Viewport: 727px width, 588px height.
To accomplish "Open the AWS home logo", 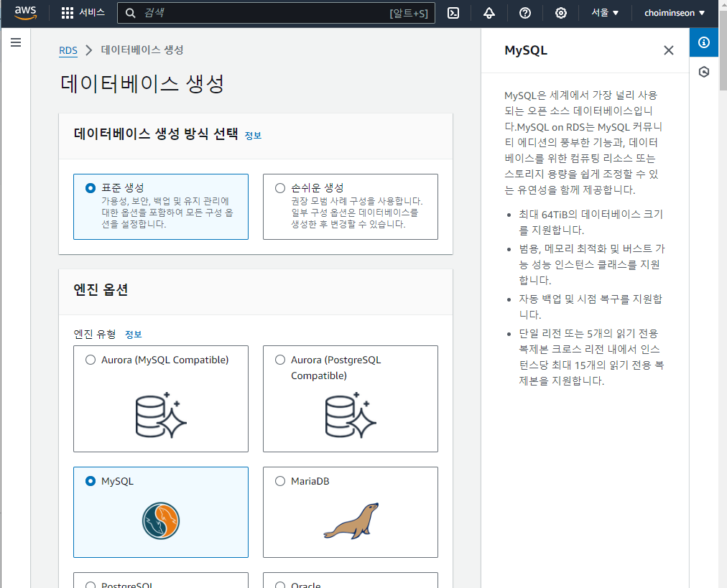I will click(x=25, y=13).
